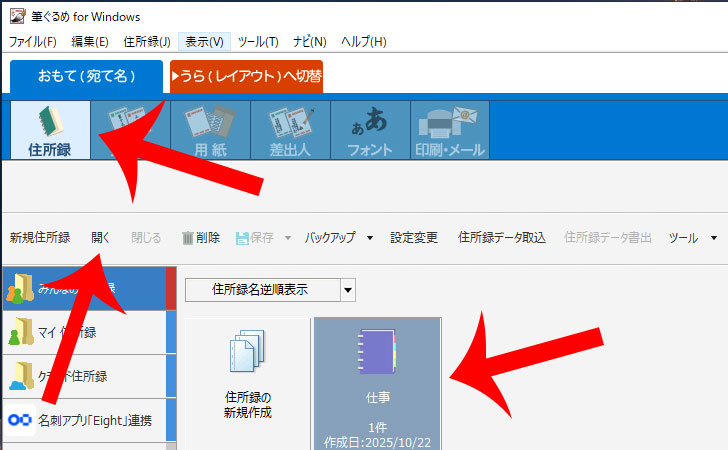Click the 印刷・メール print icon
The width and height of the screenshot is (728, 450).
coord(449,130)
